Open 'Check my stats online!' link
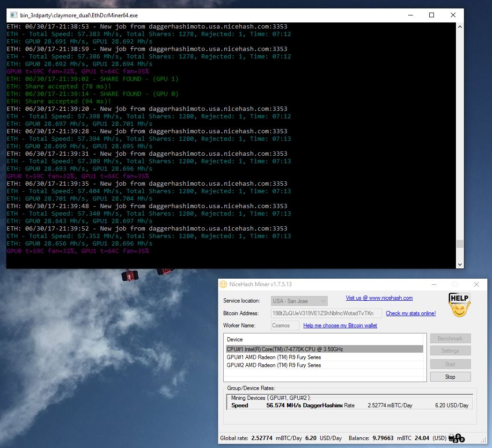Image resolution: width=492 pixels, height=448 pixels. coord(411,313)
